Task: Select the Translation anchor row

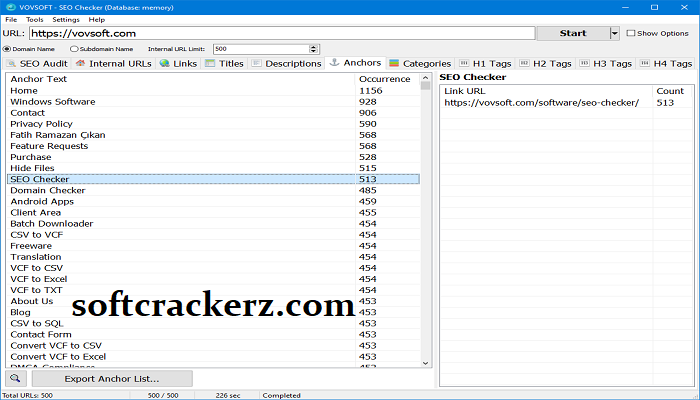Action: tap(213, 257)
